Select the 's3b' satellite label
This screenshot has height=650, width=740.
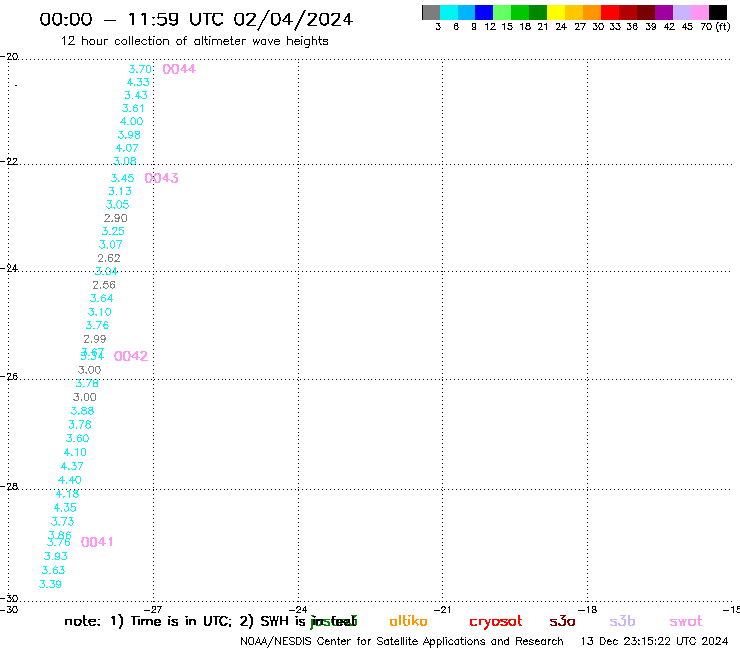622,621
